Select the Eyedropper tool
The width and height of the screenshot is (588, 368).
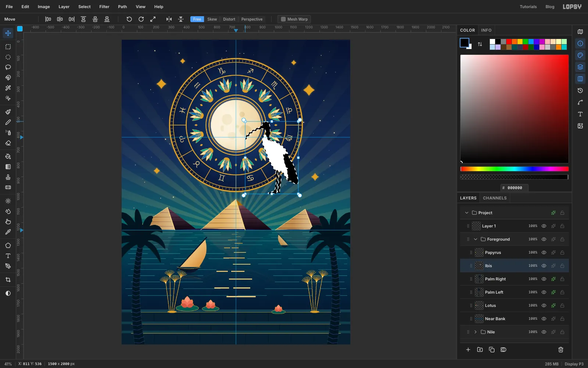click(8, 232)
